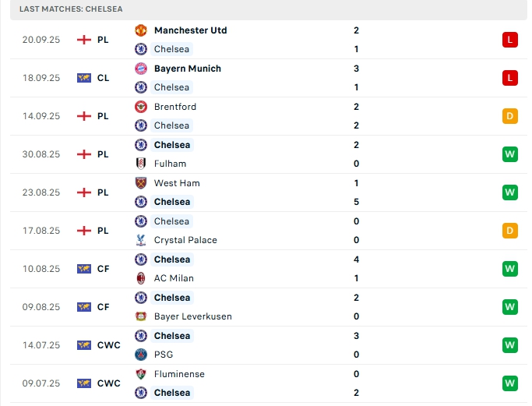Click the Bayer Leverkusen club crest
Image resolution: width=532 pixels, height=406 pixels.
click(x=141, y=316)
